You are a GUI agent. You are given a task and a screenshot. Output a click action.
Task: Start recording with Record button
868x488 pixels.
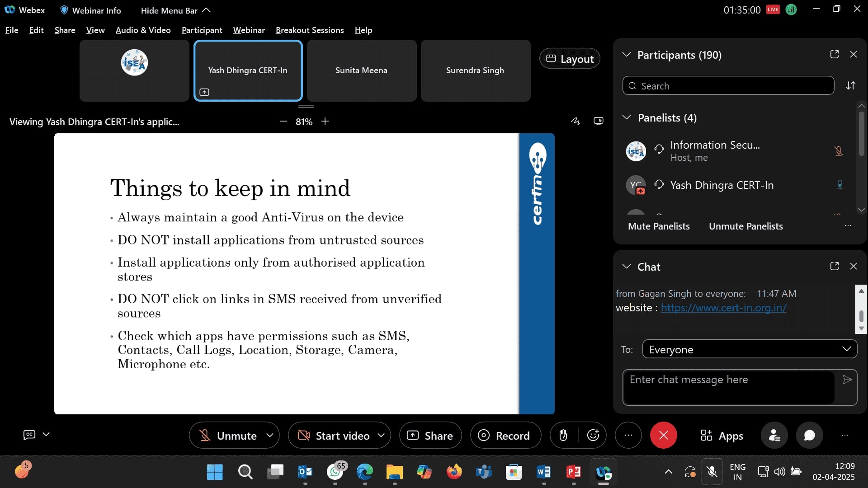[x=505, y=436]
